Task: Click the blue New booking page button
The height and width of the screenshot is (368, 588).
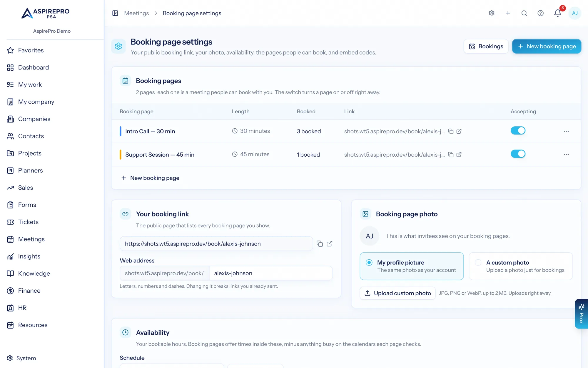Action: coord(547,46)
